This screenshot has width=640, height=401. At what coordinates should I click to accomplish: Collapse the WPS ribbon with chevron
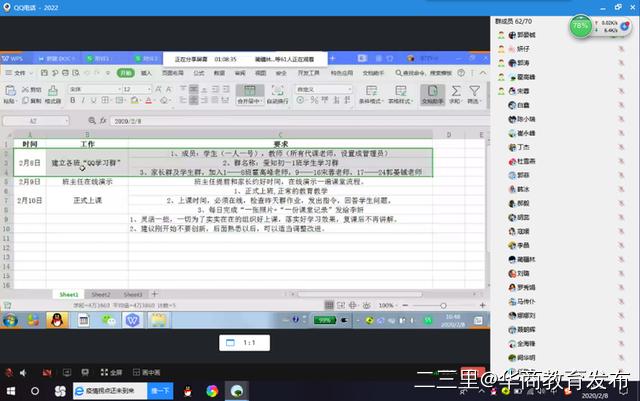click(x=483, y=73)
